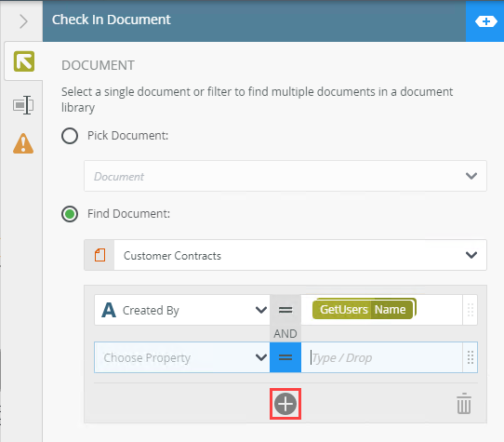The width and height of the screenshot is (504, 442).
Task: Click the Type / Drop input field
Action: click(x=382, y=357)
